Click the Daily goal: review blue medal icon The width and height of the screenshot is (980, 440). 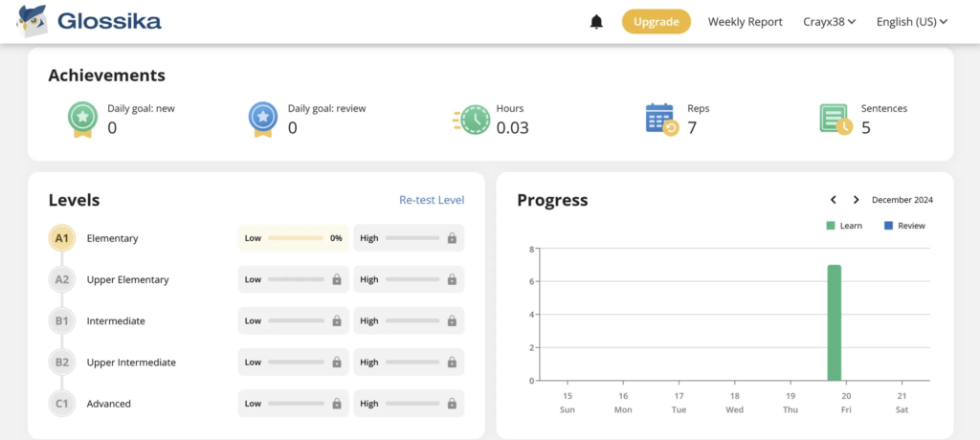coord(263,120)
